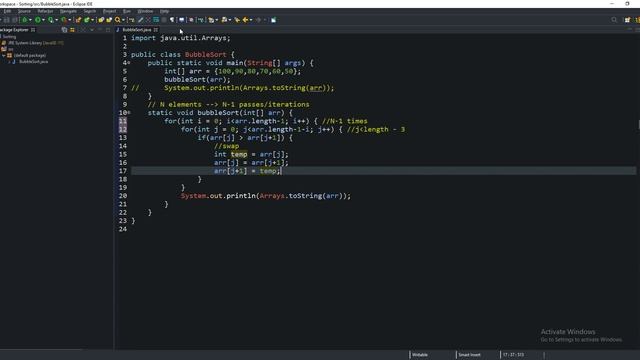Fold the main method at line 4
Image resolution: width=640 pixels, height=360 pixels.
click(x=129, y=63)
